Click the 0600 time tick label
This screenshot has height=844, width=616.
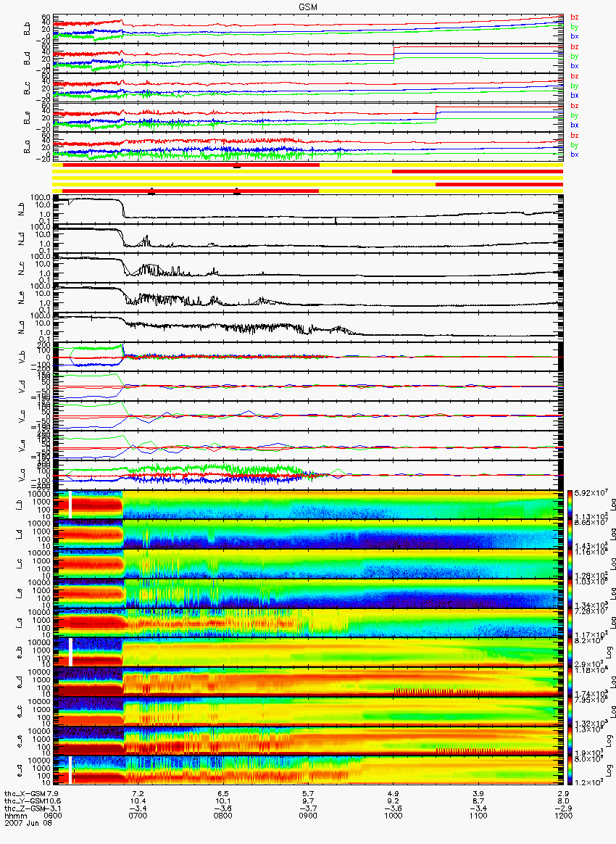pyautogui.click(x=53, y=816)
